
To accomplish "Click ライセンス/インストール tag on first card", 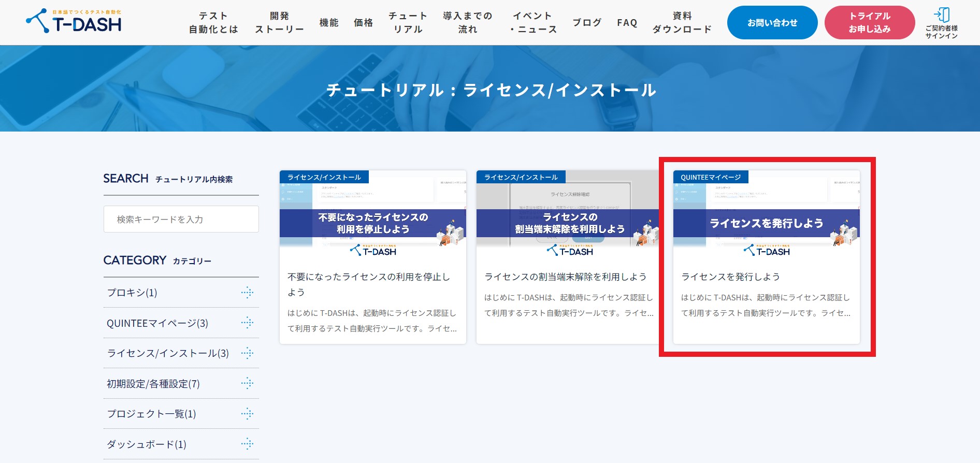I will (324, 177).
